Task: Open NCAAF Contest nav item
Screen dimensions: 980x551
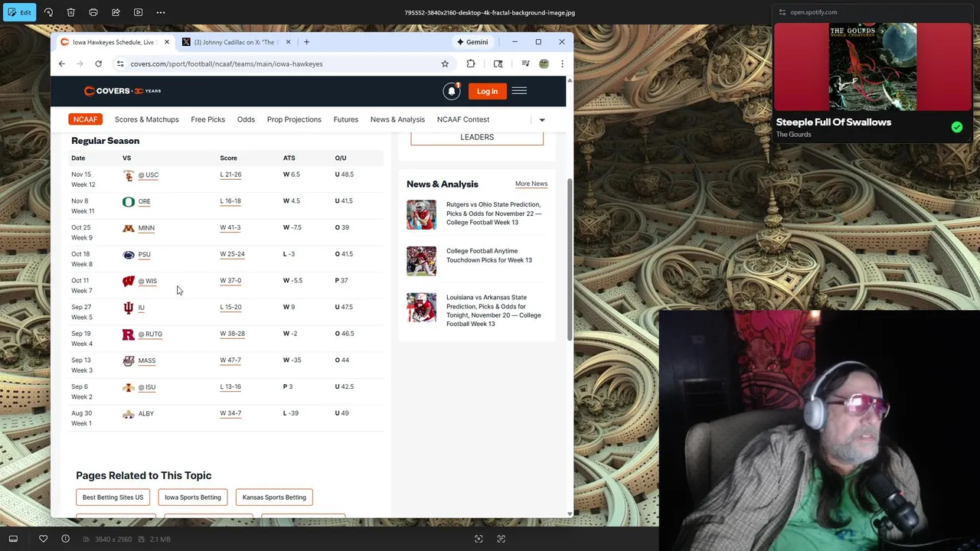Action: pyautogui.click(x=463, y=119)
